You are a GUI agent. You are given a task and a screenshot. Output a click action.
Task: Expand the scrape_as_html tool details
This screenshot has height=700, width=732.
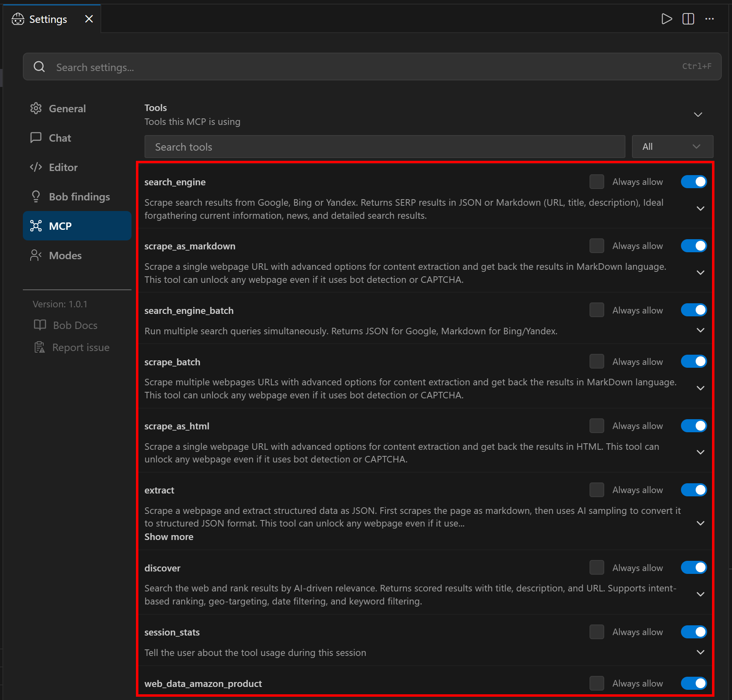coord(701,452)
